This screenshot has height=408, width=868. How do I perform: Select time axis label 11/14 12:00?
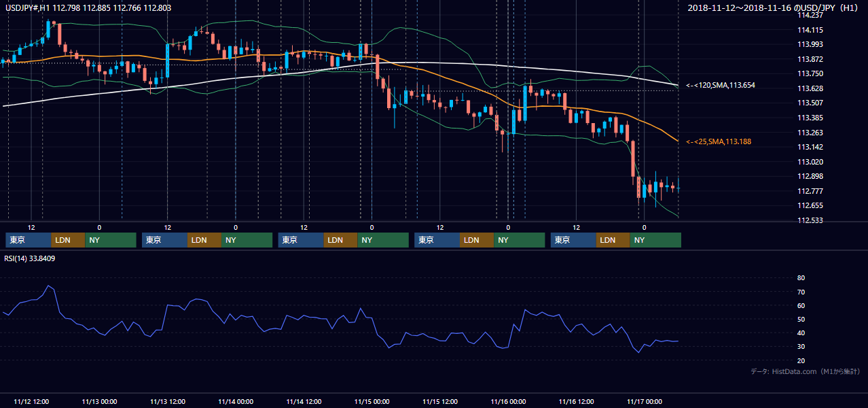[x=304, y=401]
